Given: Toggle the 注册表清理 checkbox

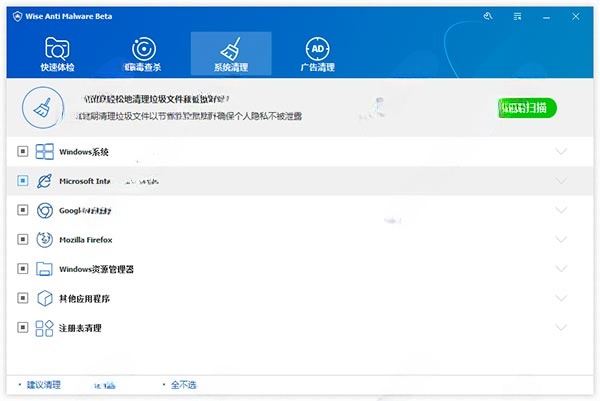Looking at the screenshot, I should point(23,328).
